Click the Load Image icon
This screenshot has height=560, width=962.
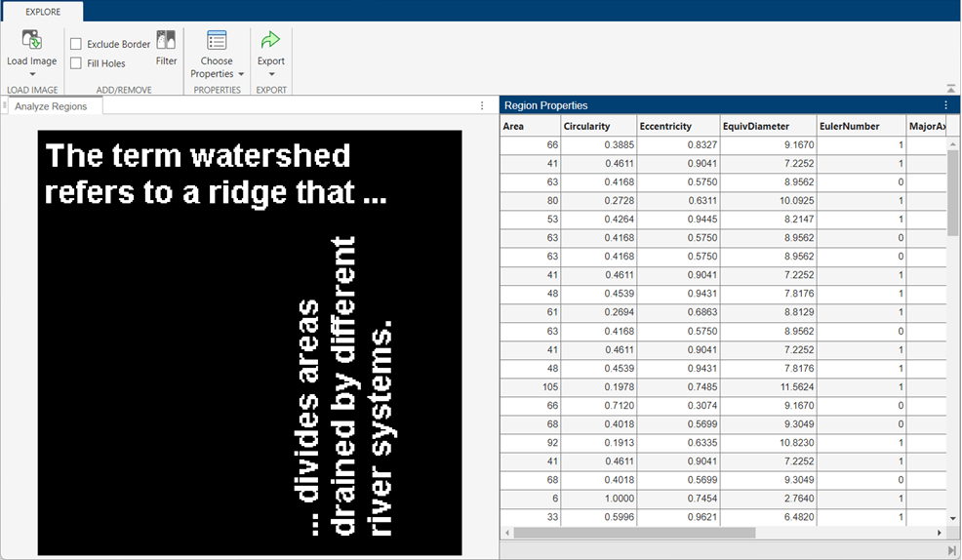point(31,40)
